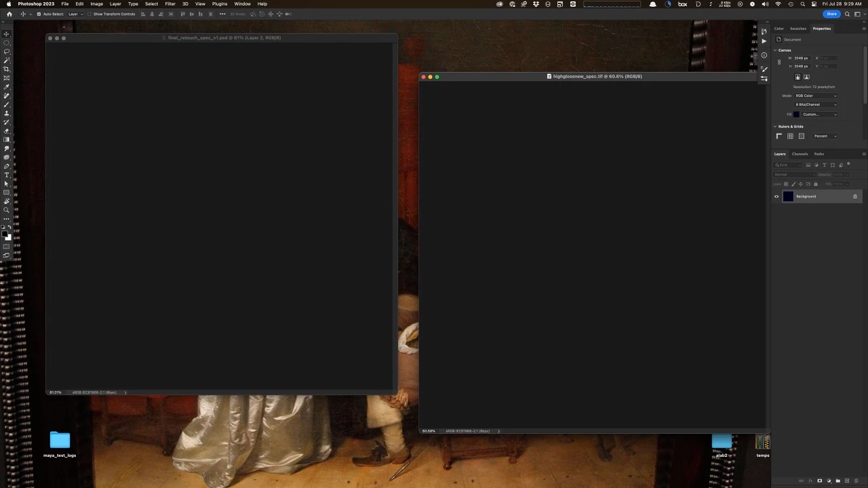The height and width of the screenshot is (488, 868).
Task: Select the Horizontal Type tool
Action: click(7, 175)
